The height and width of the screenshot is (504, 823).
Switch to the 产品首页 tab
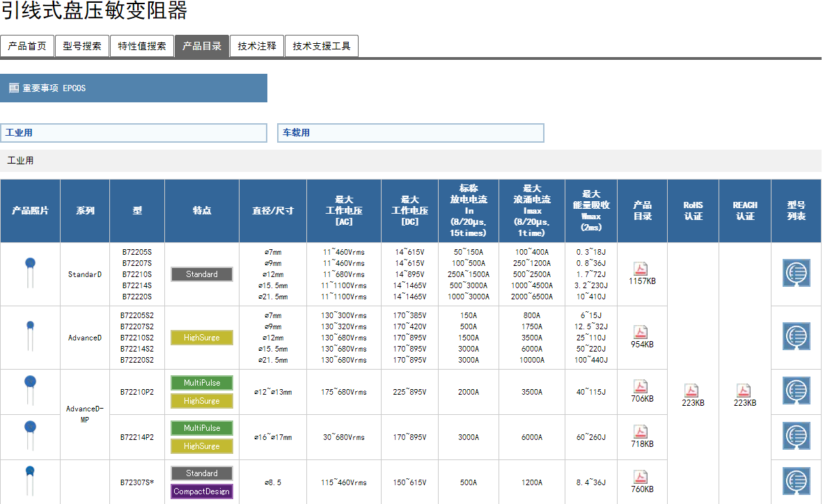click(27, 47)
